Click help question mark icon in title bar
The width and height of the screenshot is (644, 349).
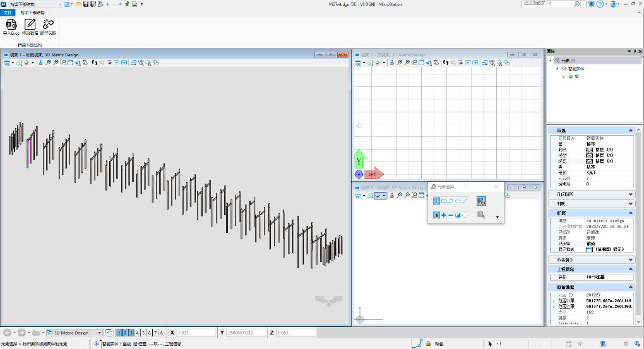600,4
